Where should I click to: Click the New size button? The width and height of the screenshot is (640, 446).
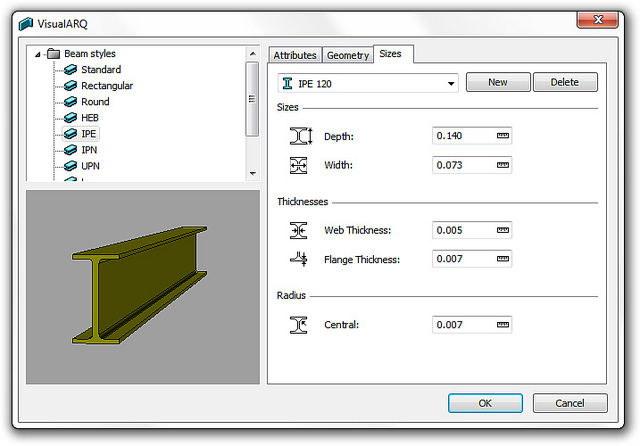pos(497,83)
